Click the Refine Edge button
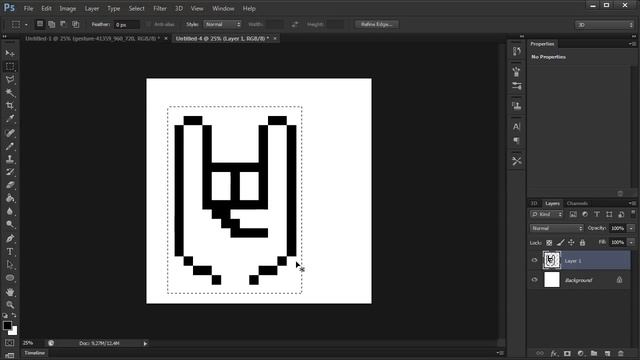The image size is (640, 360). [x=376, y=24]
